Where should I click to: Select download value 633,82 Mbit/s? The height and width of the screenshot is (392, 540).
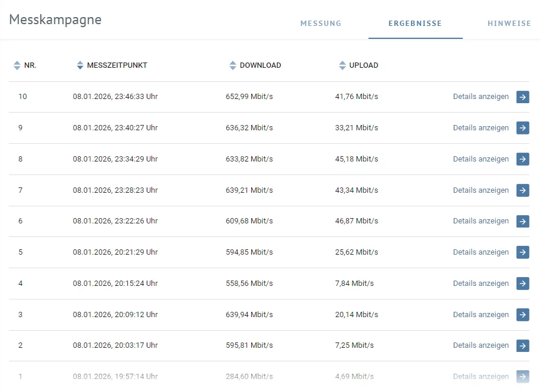[249, 159]
